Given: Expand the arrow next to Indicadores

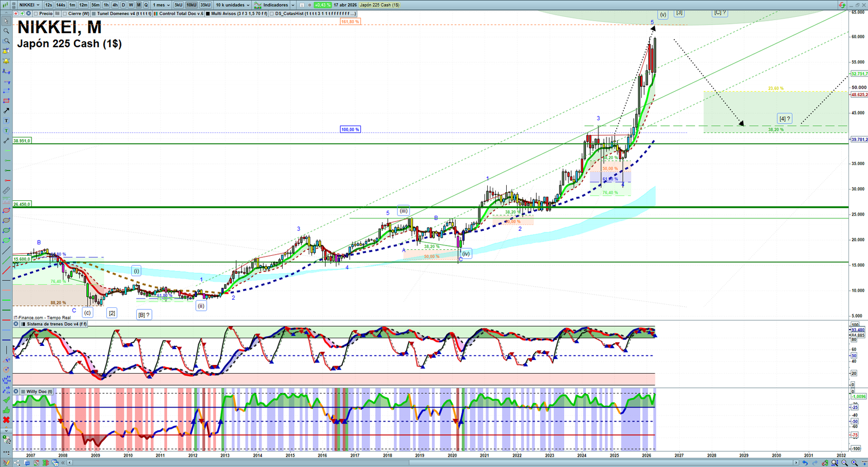Looking at the screenshot, I should (x=293, y=5).
